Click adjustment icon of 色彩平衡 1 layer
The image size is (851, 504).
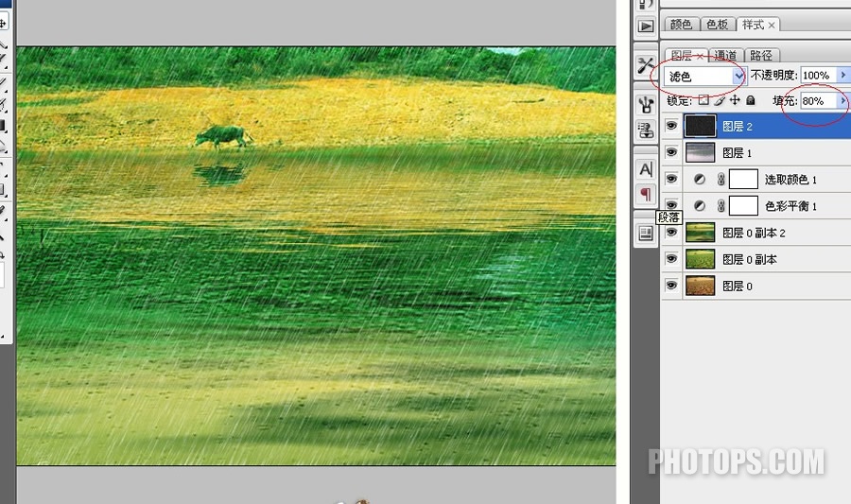(x=700, y=205)
